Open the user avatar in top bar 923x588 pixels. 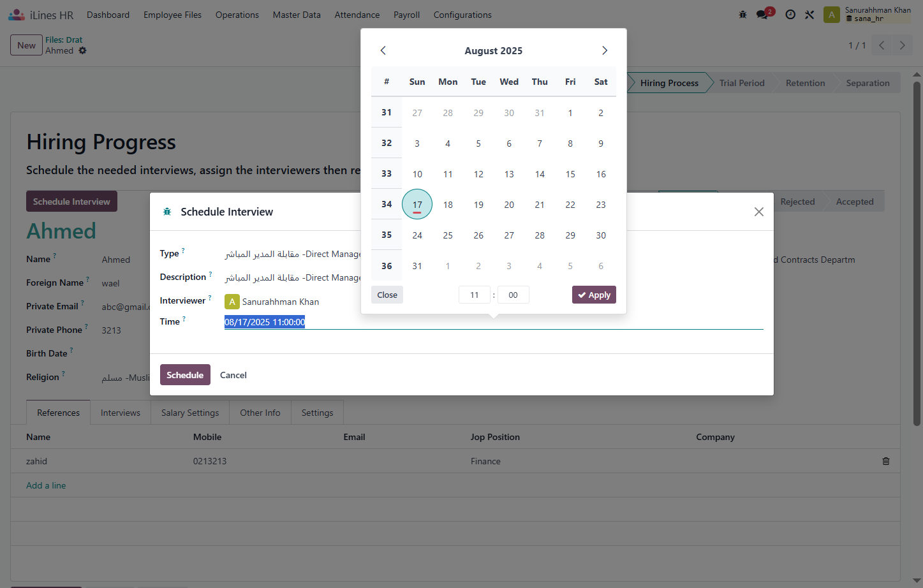pyautogui.click(x=832, y=15)
